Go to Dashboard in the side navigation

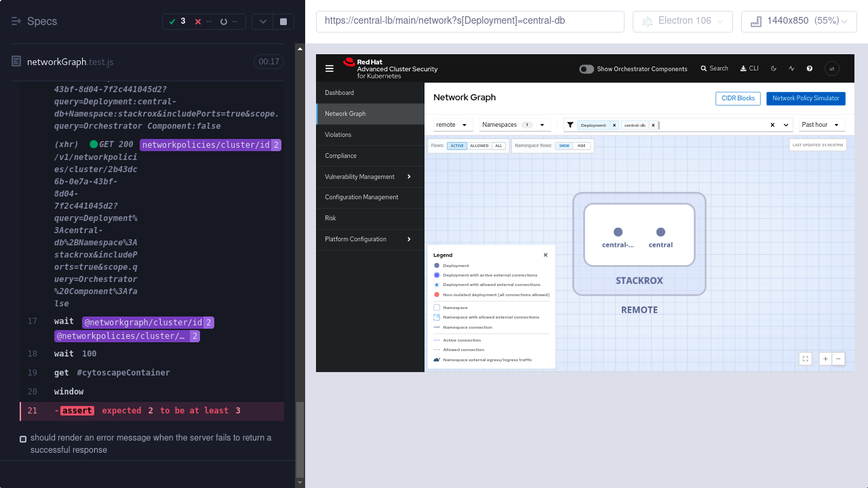[x=370, y=93]
